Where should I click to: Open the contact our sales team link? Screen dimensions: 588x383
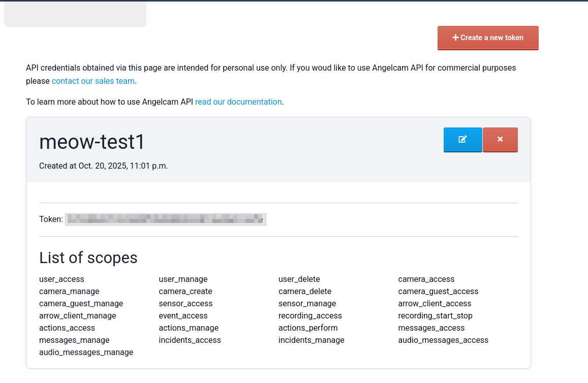coord(93,81)
